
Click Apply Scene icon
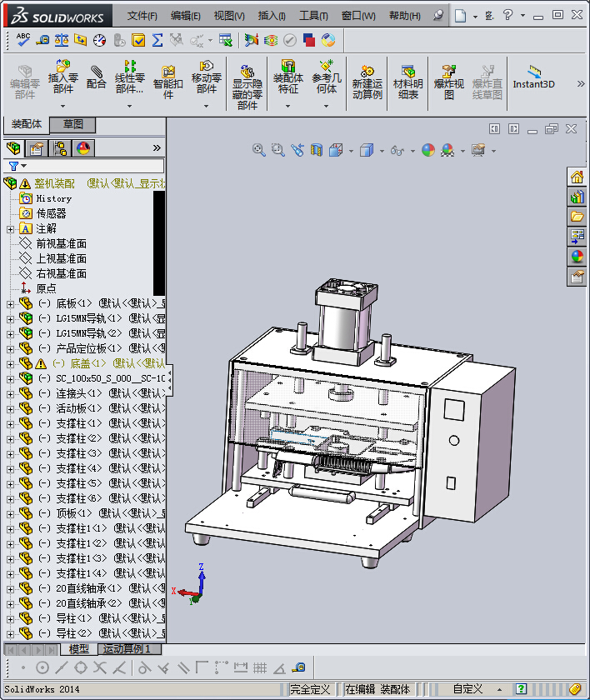(447, 150)
